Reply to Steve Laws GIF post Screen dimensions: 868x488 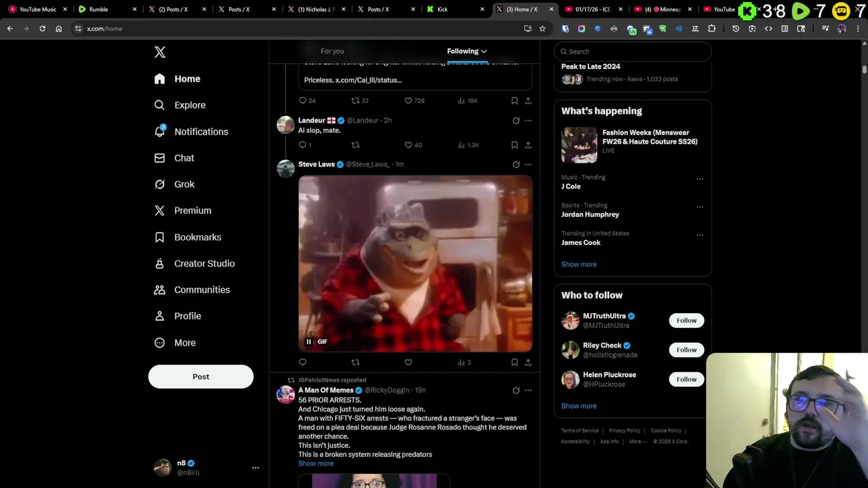[x=302, y=363]
